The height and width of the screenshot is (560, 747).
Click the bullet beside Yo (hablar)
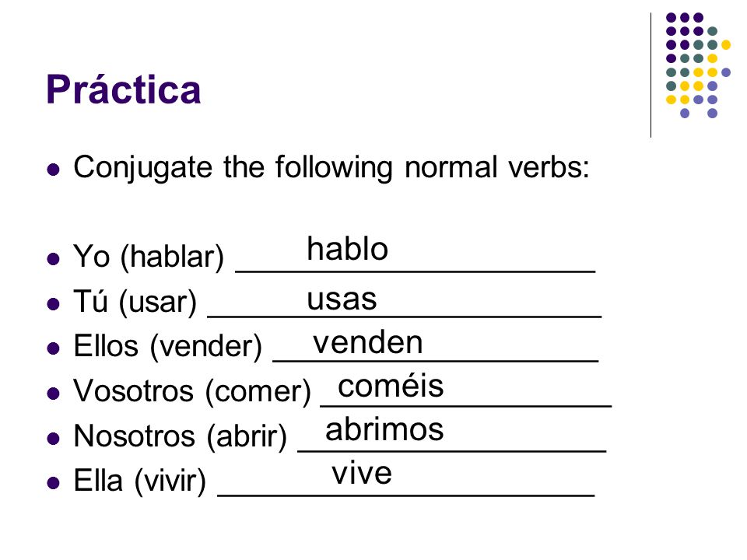(x=54, y=259)
